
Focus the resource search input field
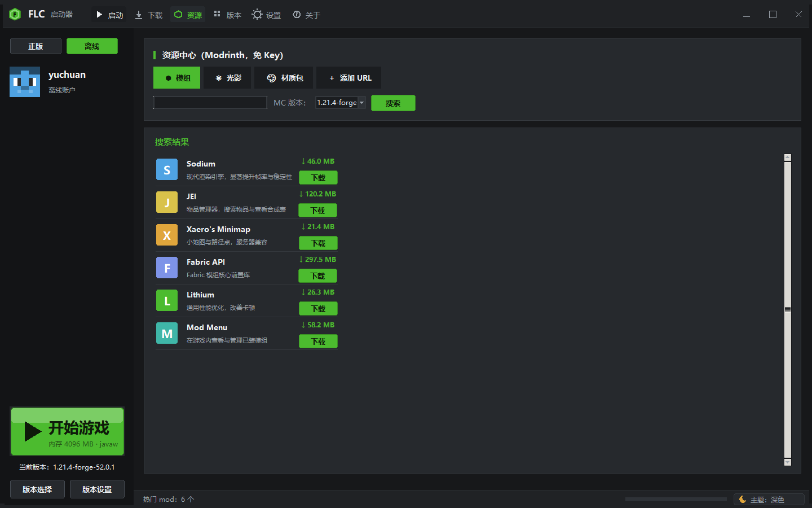[x=210, y=103]
